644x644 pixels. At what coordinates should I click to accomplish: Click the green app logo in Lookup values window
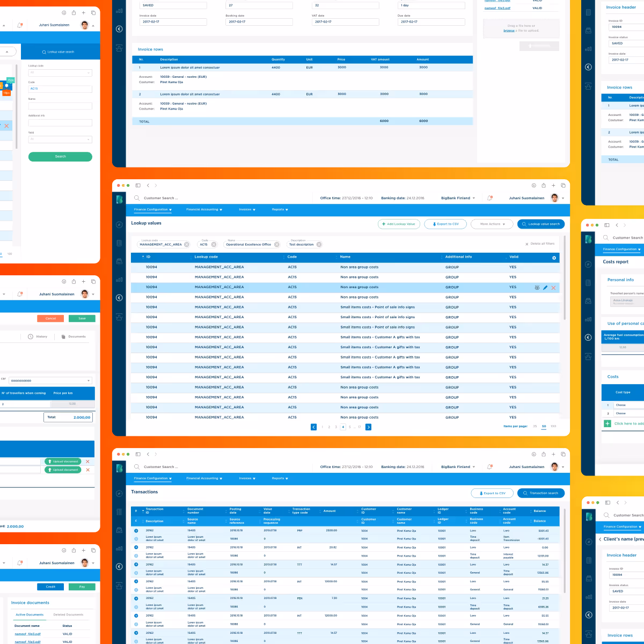click(x=119, y=199)
